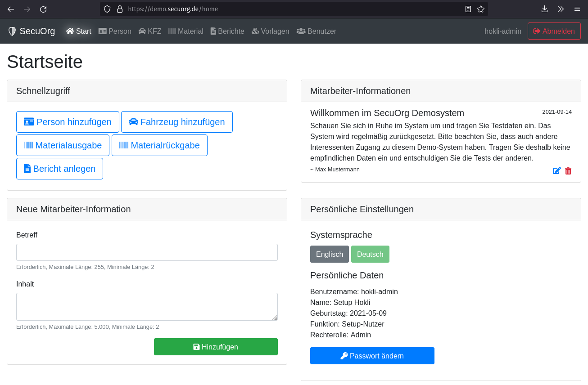Click the lock icon in the address bar
588x385 pixels.
(x=119, y=9)
